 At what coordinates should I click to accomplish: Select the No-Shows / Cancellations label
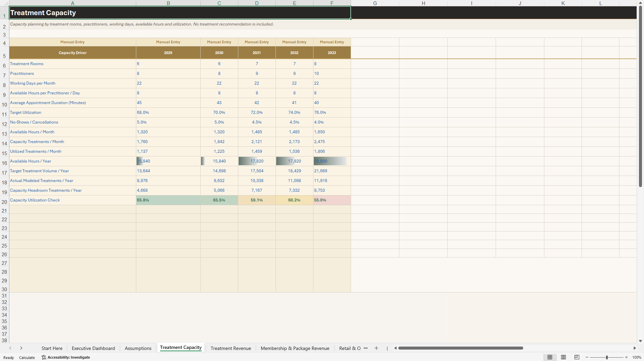[x=72, y=122]
